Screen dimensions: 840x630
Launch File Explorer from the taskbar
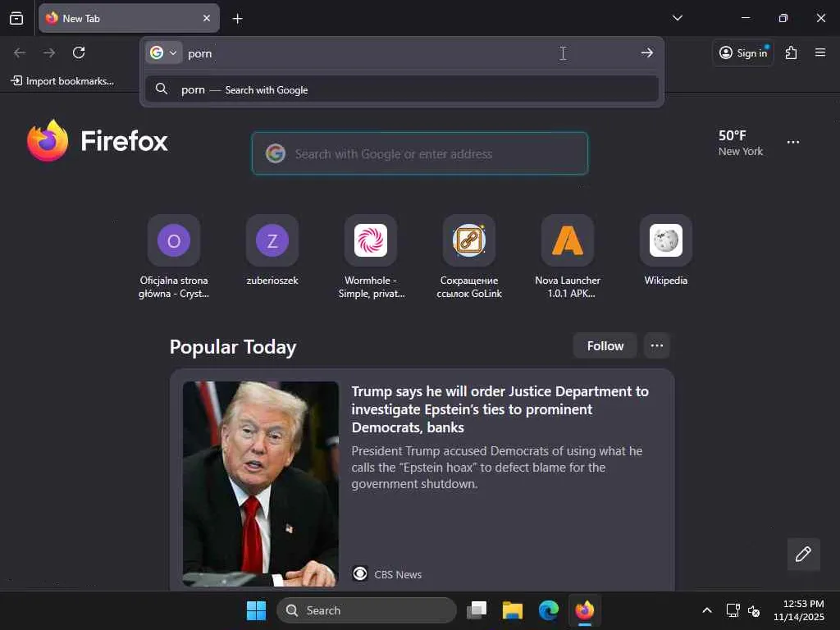coord(512,610)
